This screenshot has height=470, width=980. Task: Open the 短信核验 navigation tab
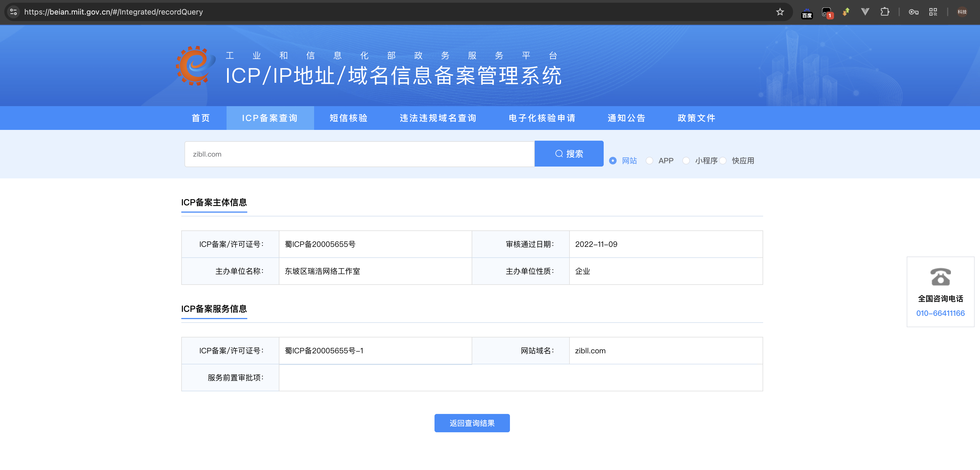pyautogui.click(x=349, y=118)
